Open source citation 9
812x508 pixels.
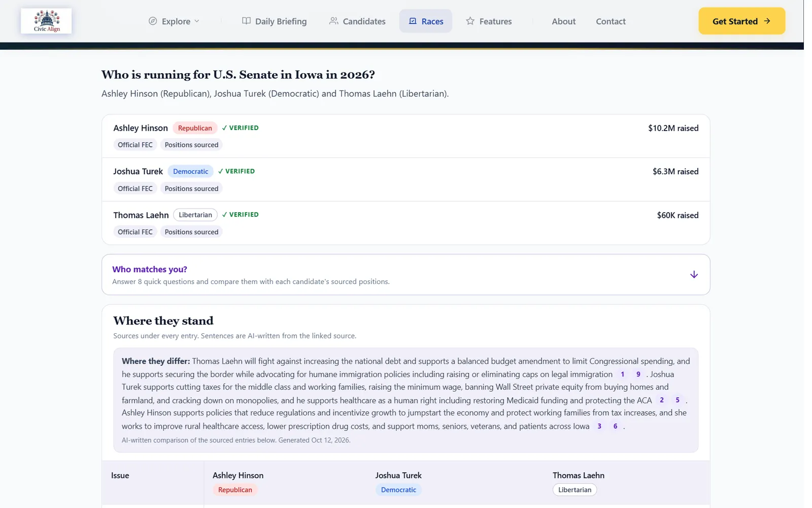tap(638, 374)
